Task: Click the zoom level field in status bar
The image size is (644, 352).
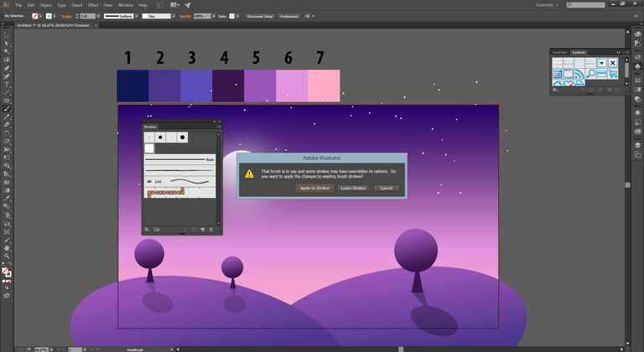Action: pos(40,349)
